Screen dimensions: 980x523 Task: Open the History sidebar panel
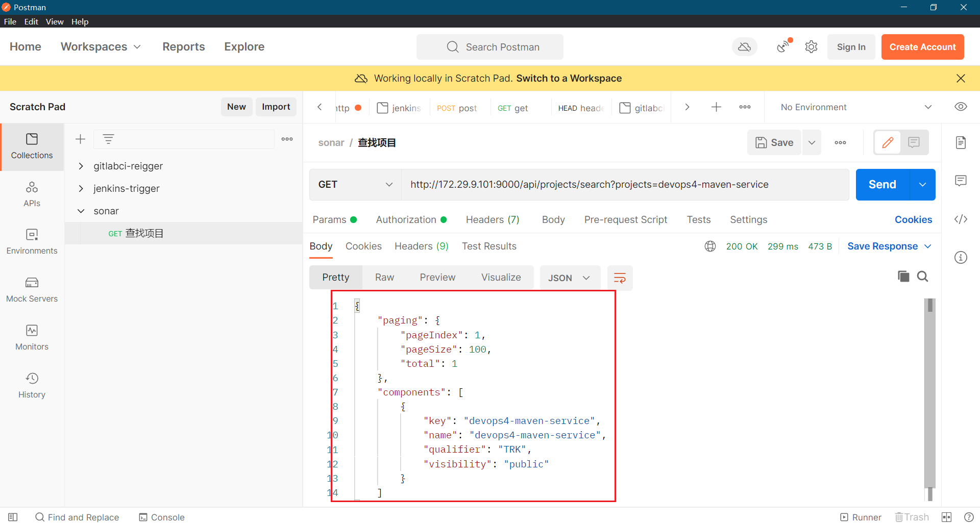coord(32,386)
